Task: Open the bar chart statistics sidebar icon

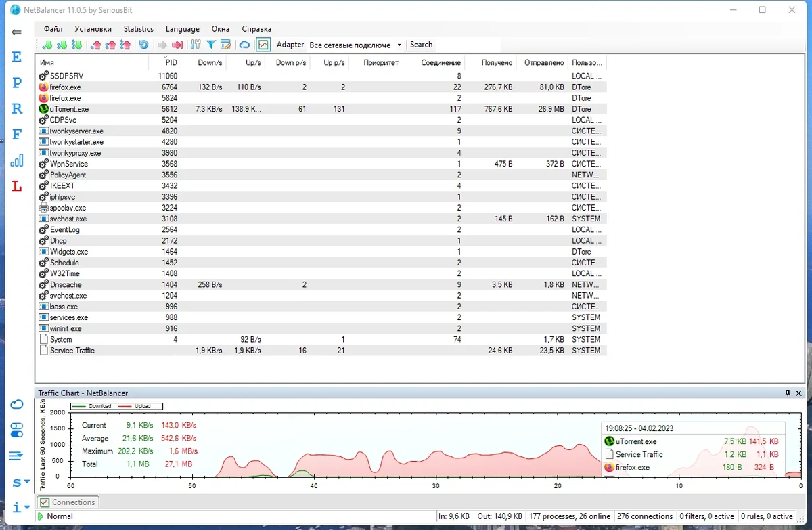Action: [17, 160]
